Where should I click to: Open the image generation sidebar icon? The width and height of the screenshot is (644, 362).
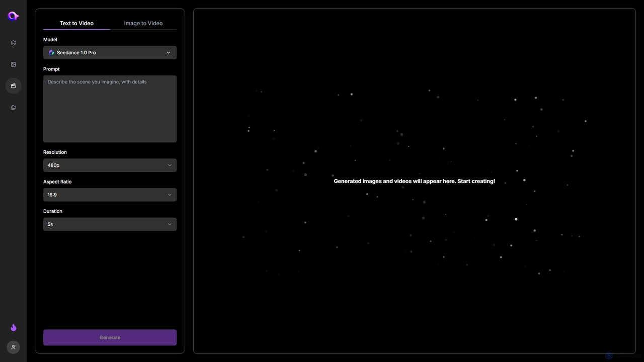14,64
